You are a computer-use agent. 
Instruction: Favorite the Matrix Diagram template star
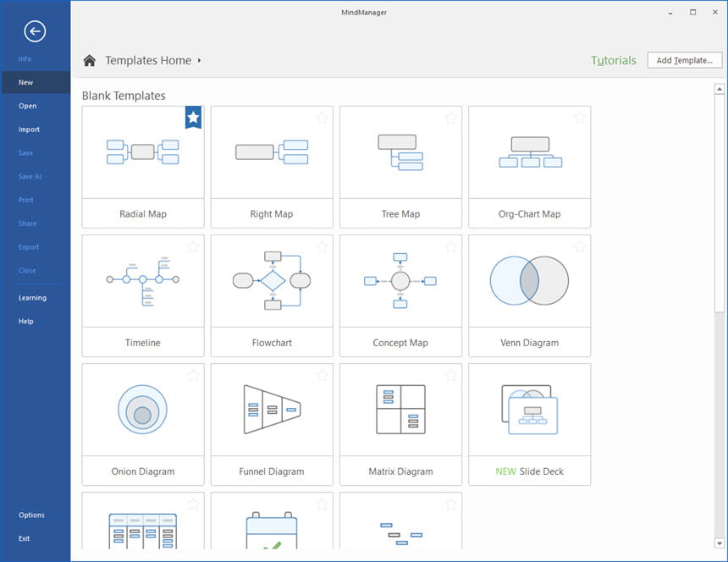451,375
